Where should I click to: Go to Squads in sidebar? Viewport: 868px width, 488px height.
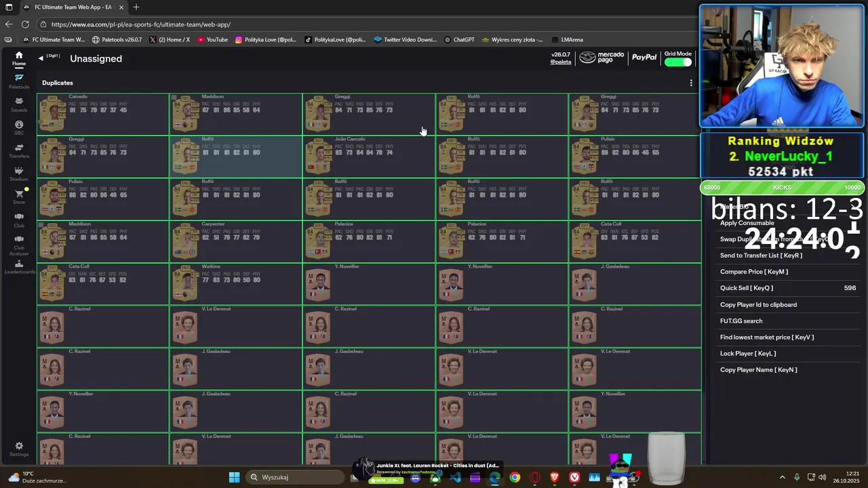pos(19,104)
